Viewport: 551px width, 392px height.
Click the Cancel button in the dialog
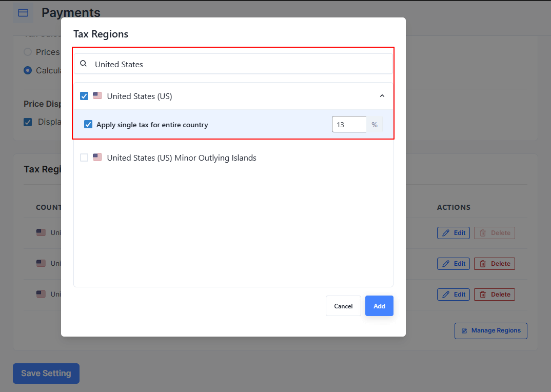pos(343,306)
